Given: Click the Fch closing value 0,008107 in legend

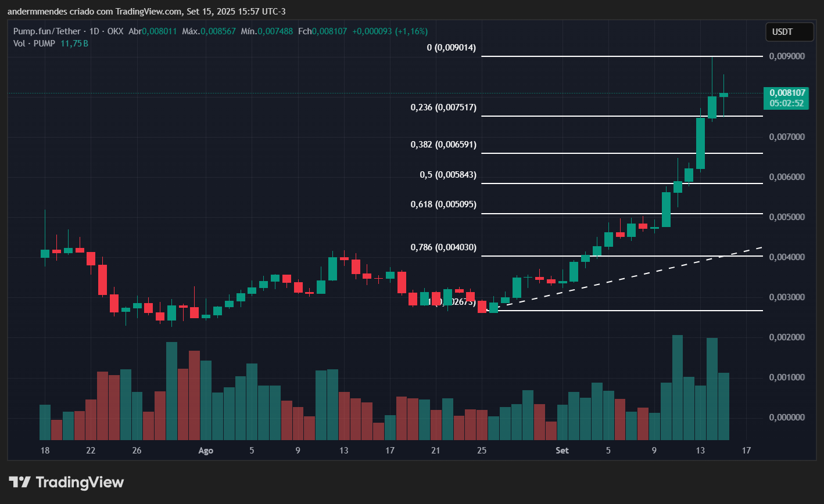Looking at the screenshot, I should tap(329, 31).
